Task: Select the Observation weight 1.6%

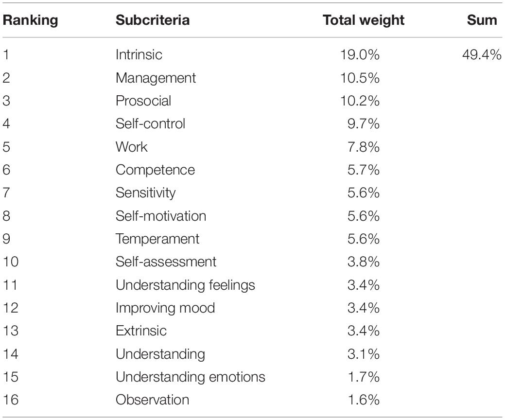Action: [x=364, y=400]
